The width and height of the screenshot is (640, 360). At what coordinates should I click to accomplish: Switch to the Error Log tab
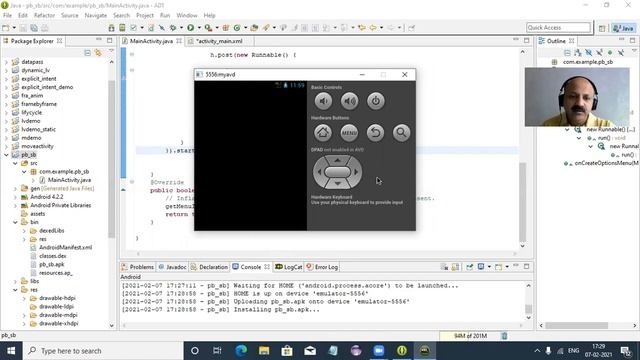point(322,267)
